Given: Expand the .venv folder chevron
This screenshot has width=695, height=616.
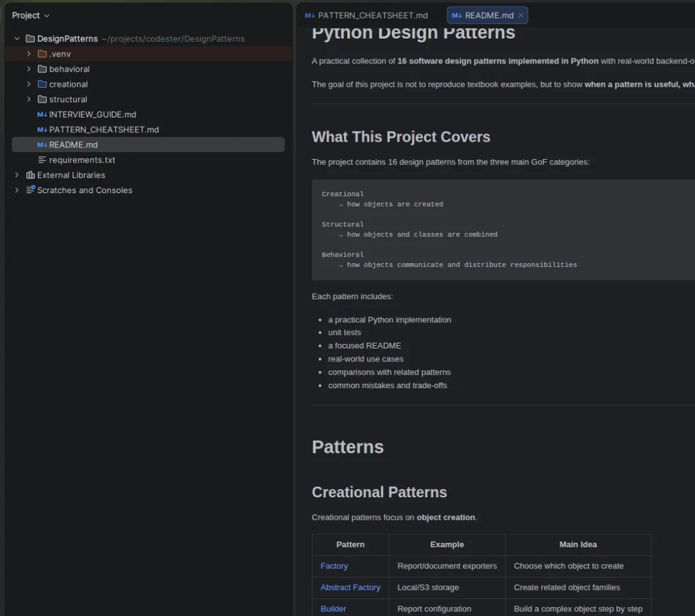Looking at the screenshot, I should coord(29,54).
